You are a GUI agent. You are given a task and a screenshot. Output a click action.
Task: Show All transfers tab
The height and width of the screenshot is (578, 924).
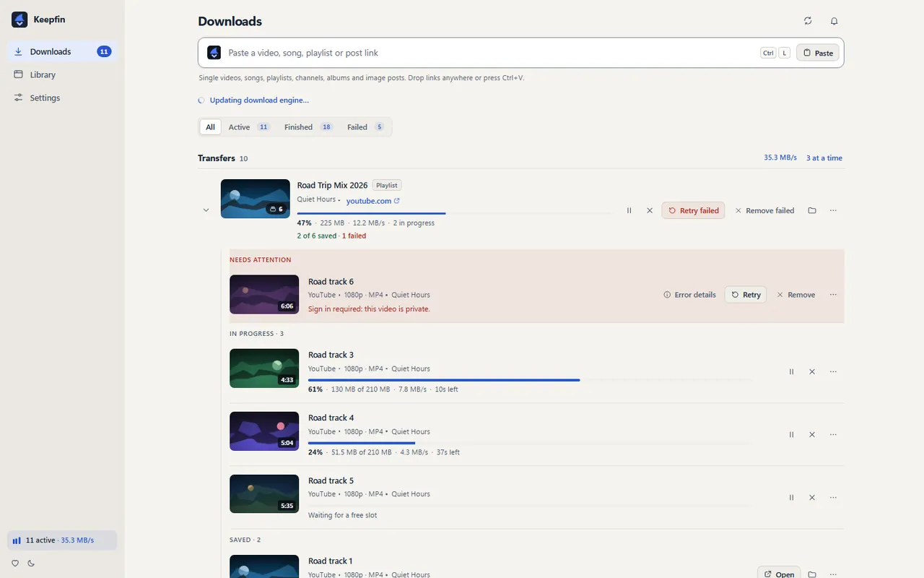pos(210,127)
